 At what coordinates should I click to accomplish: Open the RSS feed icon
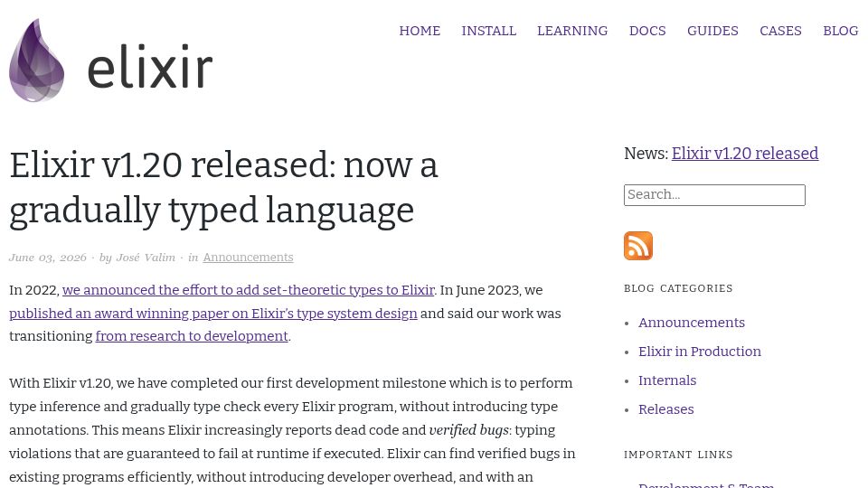tap(638, 246)
